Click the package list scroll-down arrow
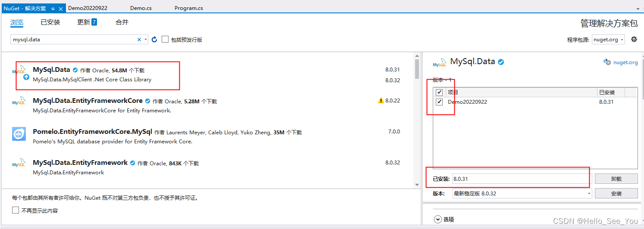Image resolution: width=644 pixels, height=229 pixels. 417,185
